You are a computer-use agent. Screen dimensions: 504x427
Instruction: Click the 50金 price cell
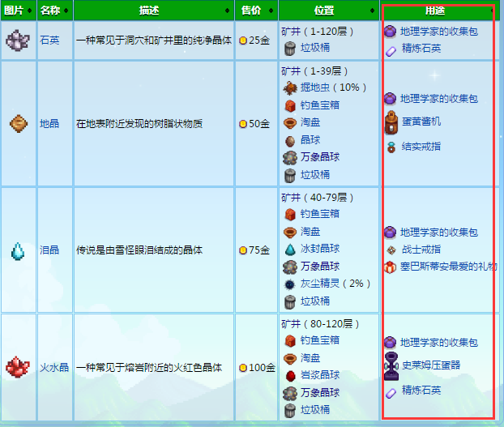(257, 124)
